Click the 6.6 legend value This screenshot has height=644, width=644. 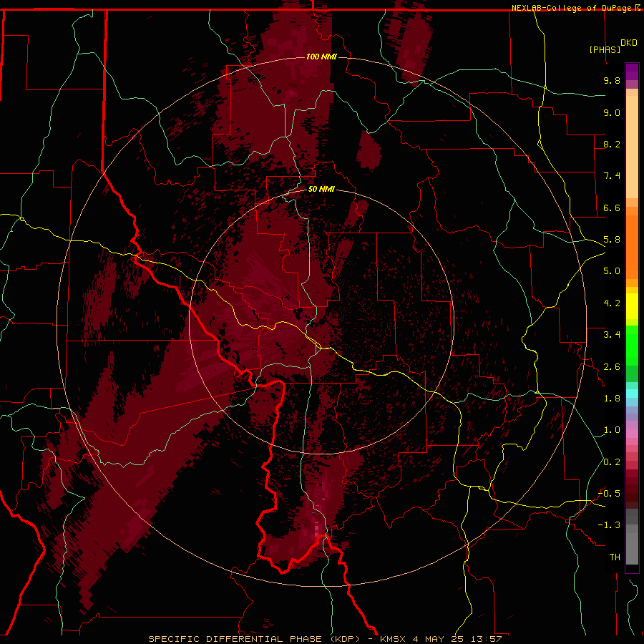612,208
